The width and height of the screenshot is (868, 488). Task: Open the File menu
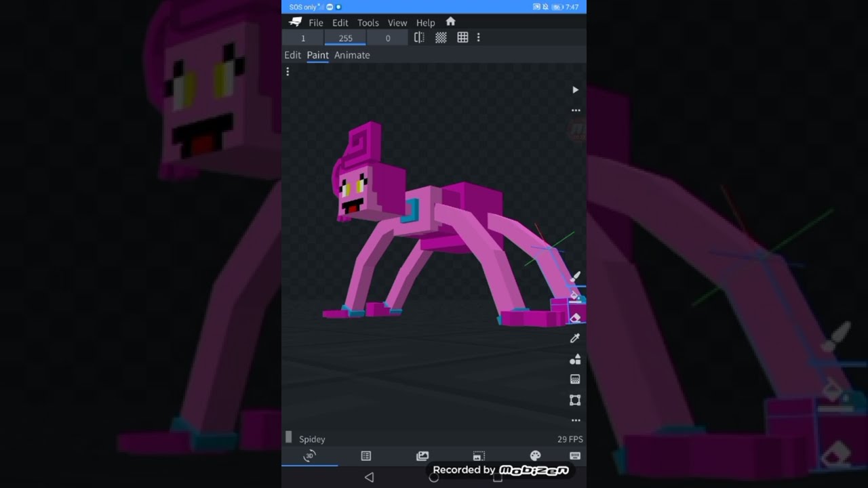pyautogui.click(x=316, y=22)
